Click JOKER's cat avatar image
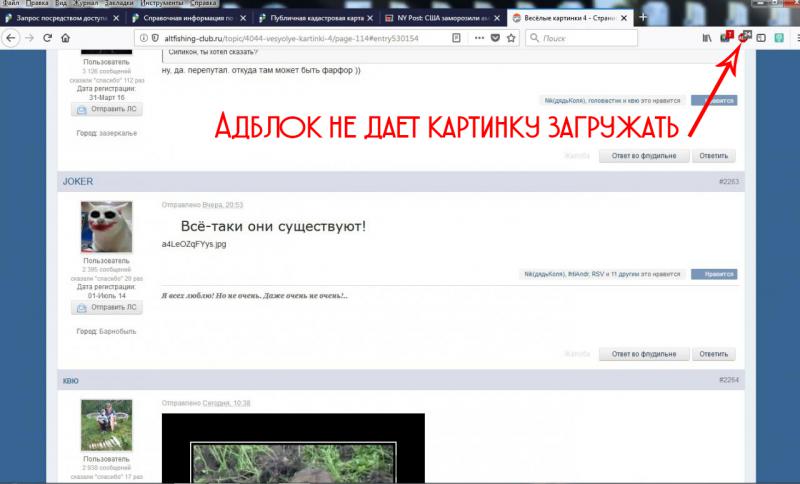This screenshot has width=800, height=484. [106, 227]
